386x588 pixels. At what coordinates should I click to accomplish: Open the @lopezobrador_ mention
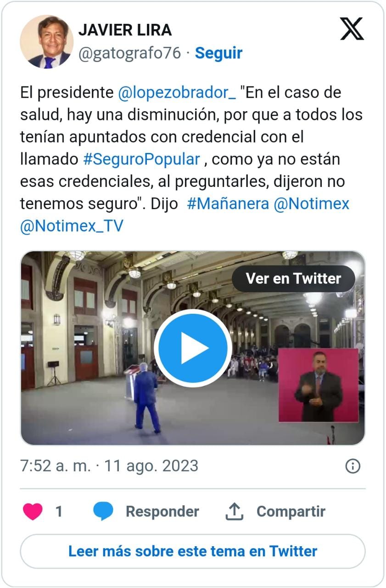pos(177,93)
